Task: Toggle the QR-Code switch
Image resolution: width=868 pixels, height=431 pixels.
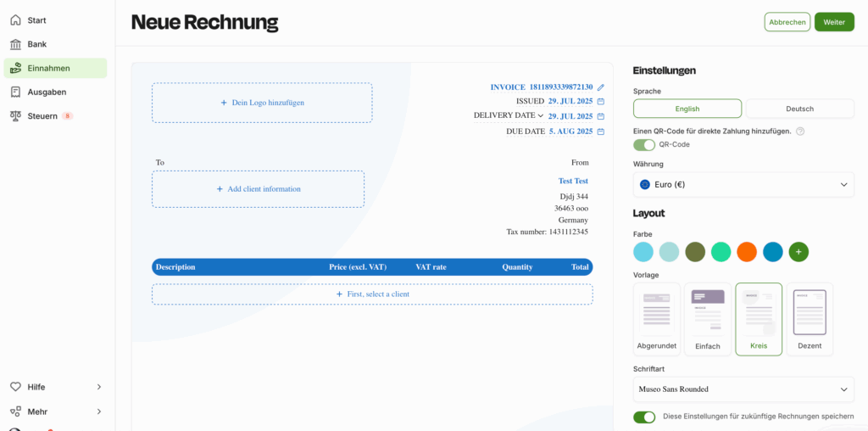Action: pyautogui.click(x=644, y=145)
